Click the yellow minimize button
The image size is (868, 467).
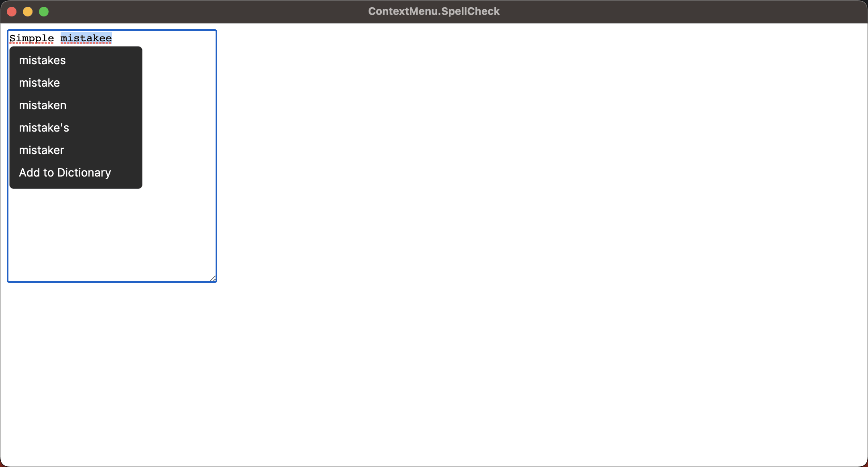coord(27,11)
